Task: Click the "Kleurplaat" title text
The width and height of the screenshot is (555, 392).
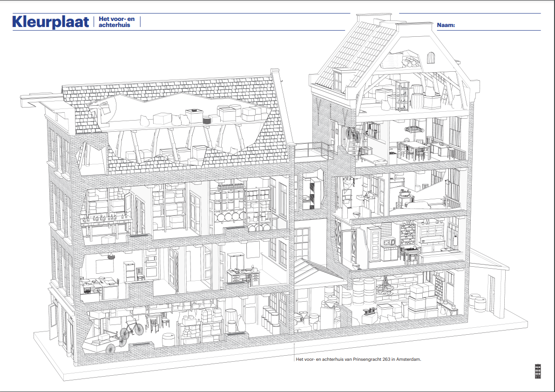Action: 51,22
